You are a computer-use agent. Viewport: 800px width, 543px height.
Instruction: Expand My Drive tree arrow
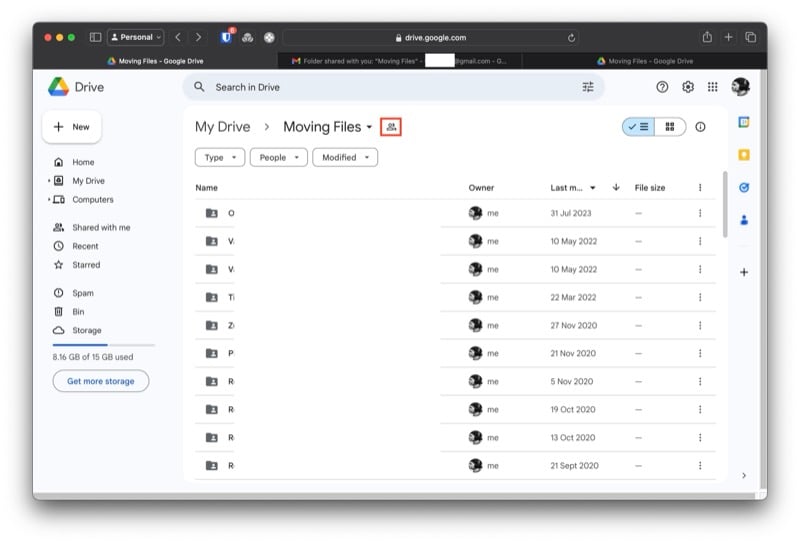pos(49,181)
